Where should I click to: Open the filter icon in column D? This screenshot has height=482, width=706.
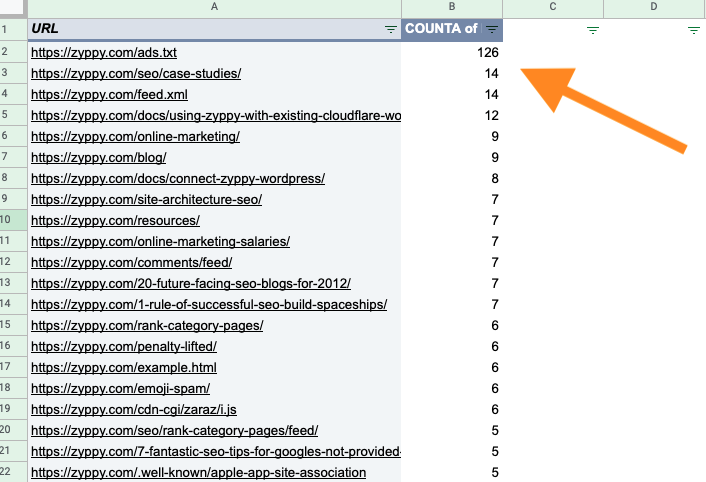coord(694,30)
